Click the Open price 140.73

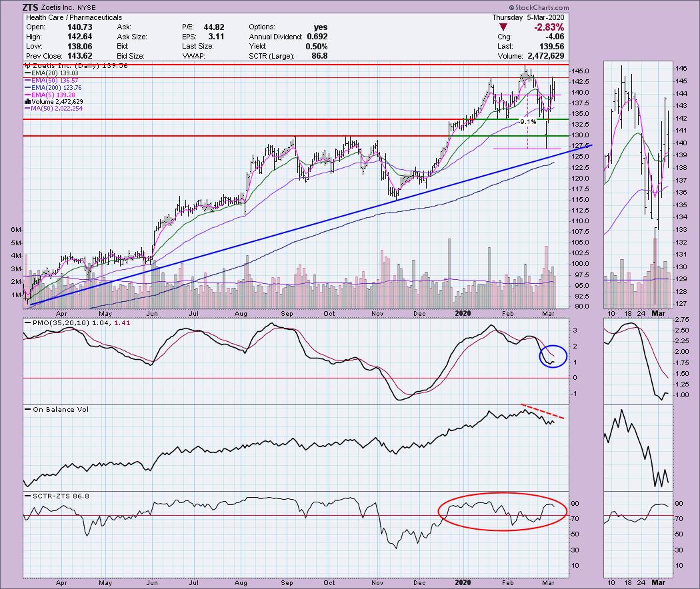tap(79, 27)
